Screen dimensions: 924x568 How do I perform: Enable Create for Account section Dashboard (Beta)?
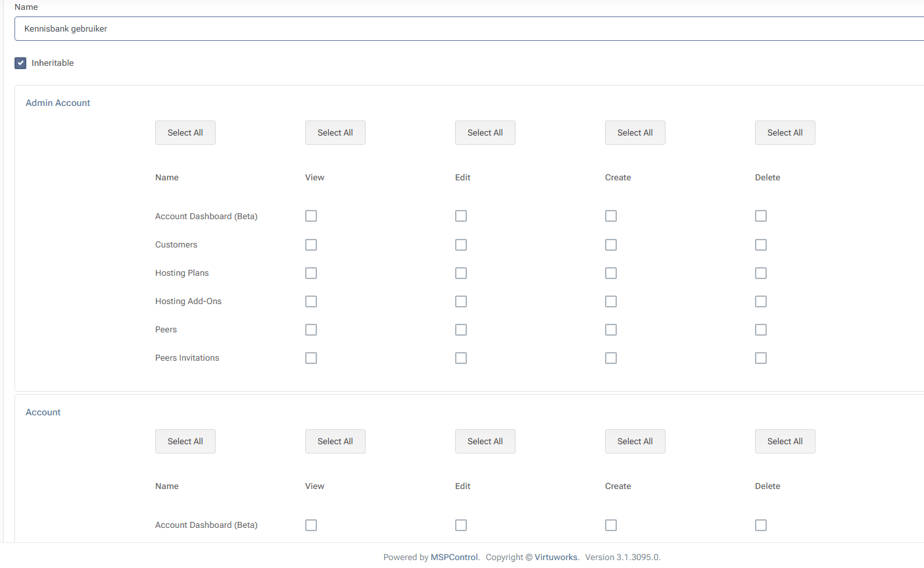point(611,525)
